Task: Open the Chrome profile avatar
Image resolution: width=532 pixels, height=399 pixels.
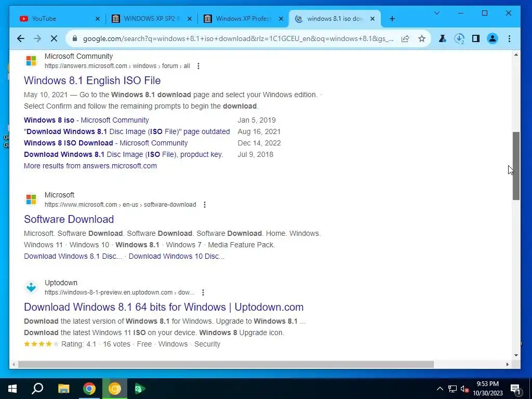Action: [x=493, y=38]
